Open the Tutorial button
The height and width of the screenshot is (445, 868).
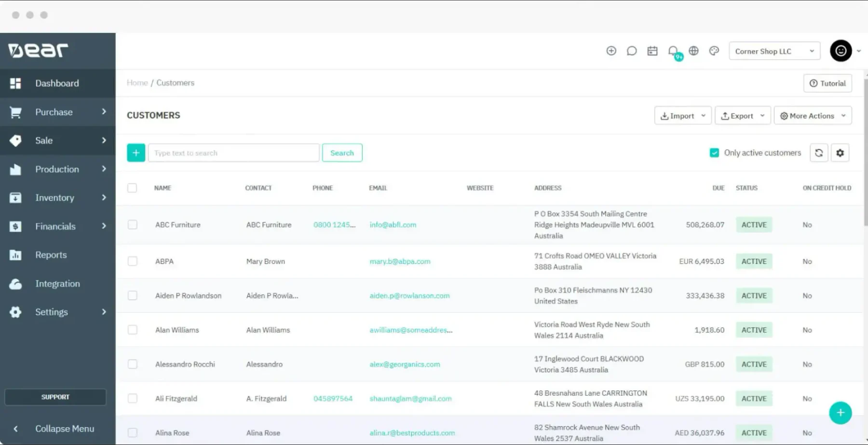[x=827, y=83]
